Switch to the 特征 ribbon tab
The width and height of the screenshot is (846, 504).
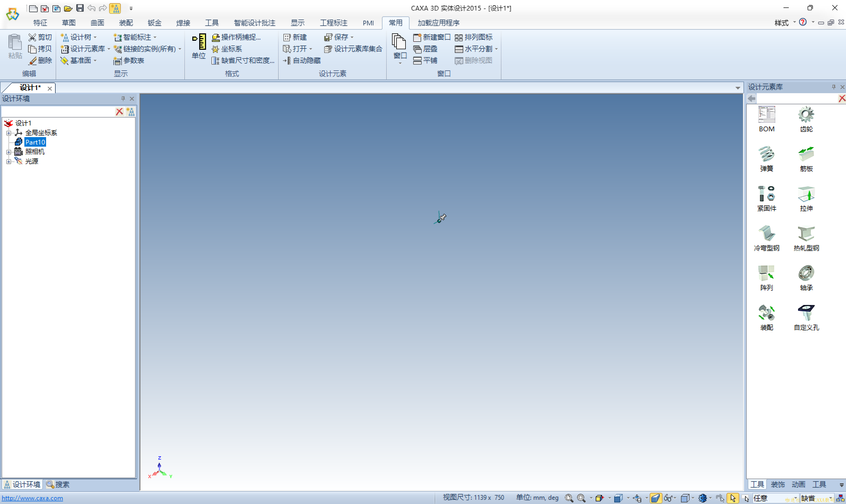click(x=40, y=23)
